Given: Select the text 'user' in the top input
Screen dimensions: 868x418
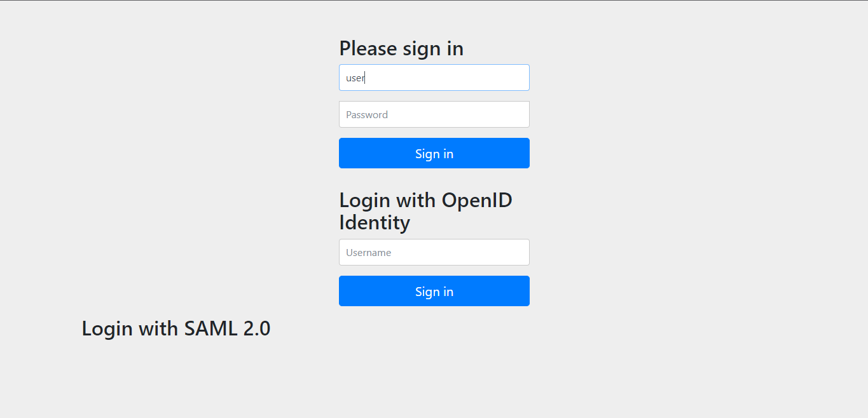Looking at the screenshot, I should (x=354, y=78).
